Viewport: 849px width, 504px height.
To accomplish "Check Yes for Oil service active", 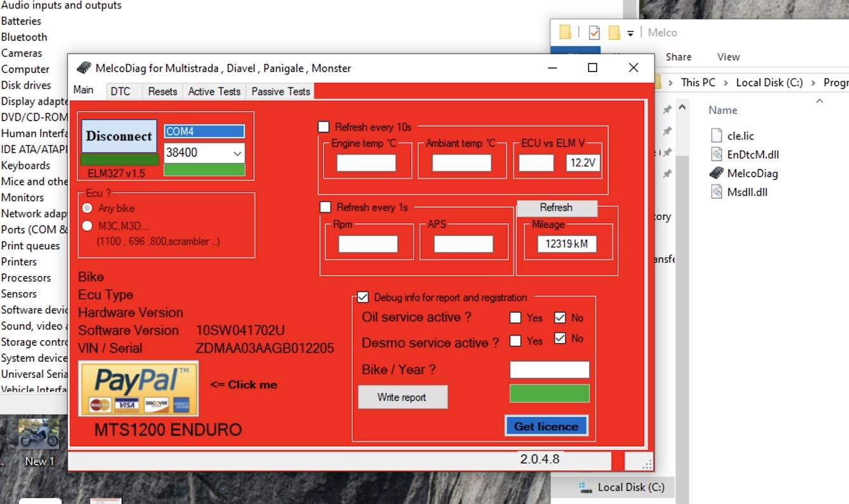I will pyautogui.click(x=515, y=318).
